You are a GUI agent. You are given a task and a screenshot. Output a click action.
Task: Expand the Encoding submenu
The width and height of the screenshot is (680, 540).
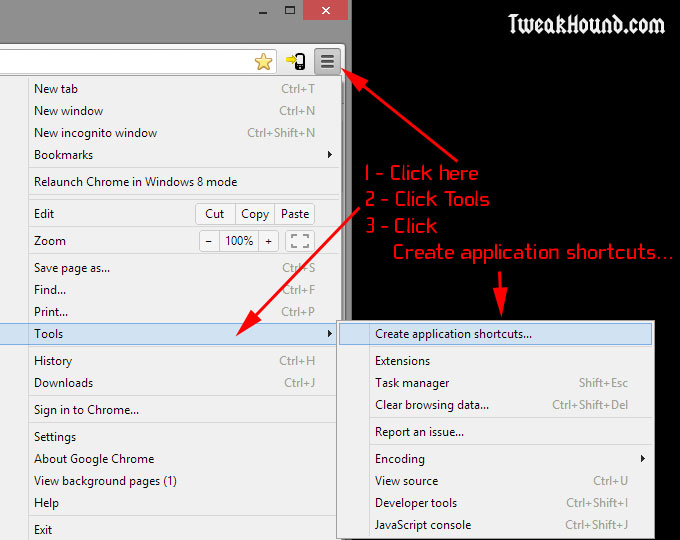[x=495, y=459]
